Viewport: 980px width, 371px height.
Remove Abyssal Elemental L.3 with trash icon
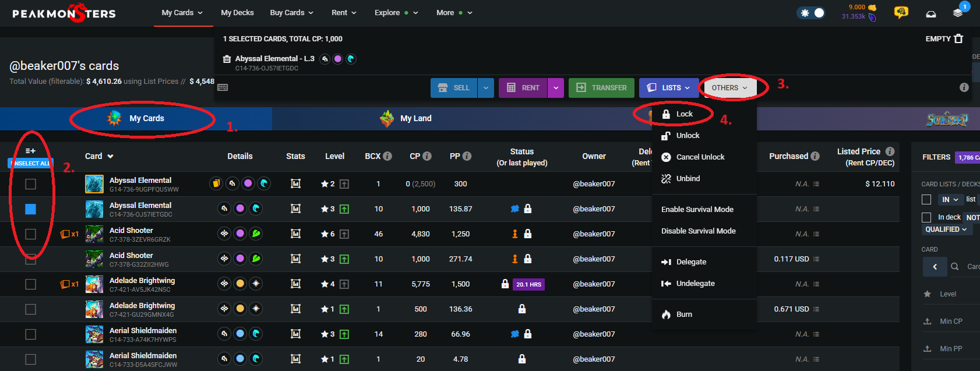click(x=227, y=59)
